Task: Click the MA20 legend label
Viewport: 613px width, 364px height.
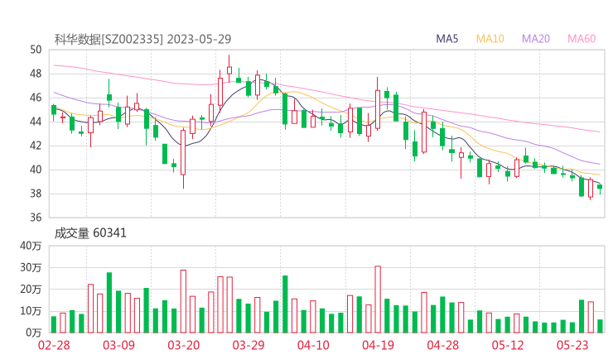Action: pyautogui.click(x=536, y=39)
